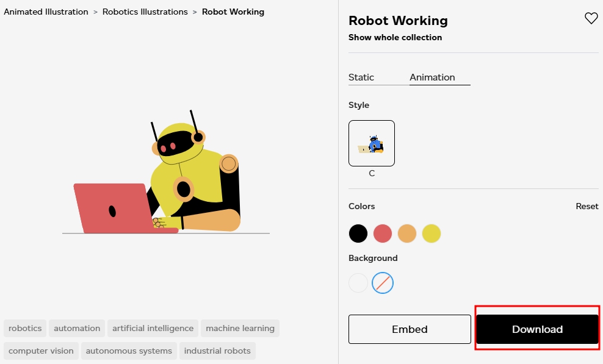Reset the colors
The height and width of the screenshot is (364, 603).
tap(587, 207)
